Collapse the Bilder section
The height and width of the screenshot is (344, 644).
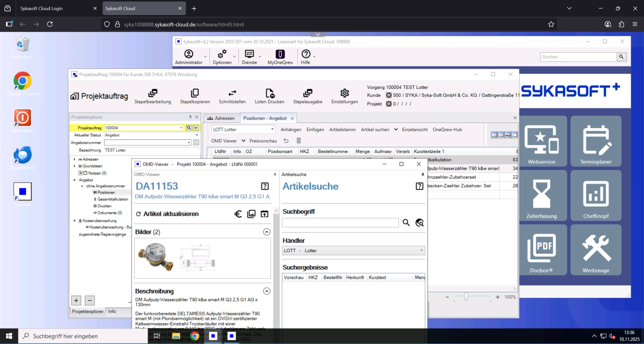point(267,232)
